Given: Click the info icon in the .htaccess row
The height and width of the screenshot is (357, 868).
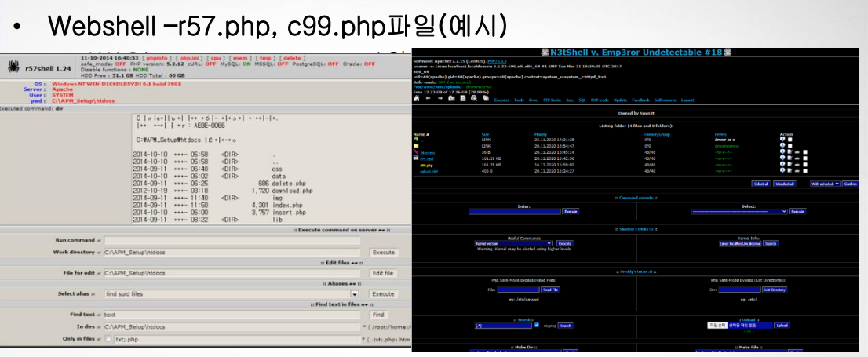Looking at the screenshot, I should click(782, 151).
